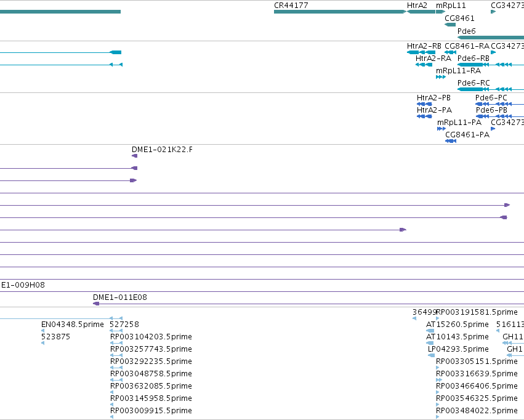Screen dimensions: 524x420
Task: Click EST EN04348.5prime label
Action: coord(73,325)
